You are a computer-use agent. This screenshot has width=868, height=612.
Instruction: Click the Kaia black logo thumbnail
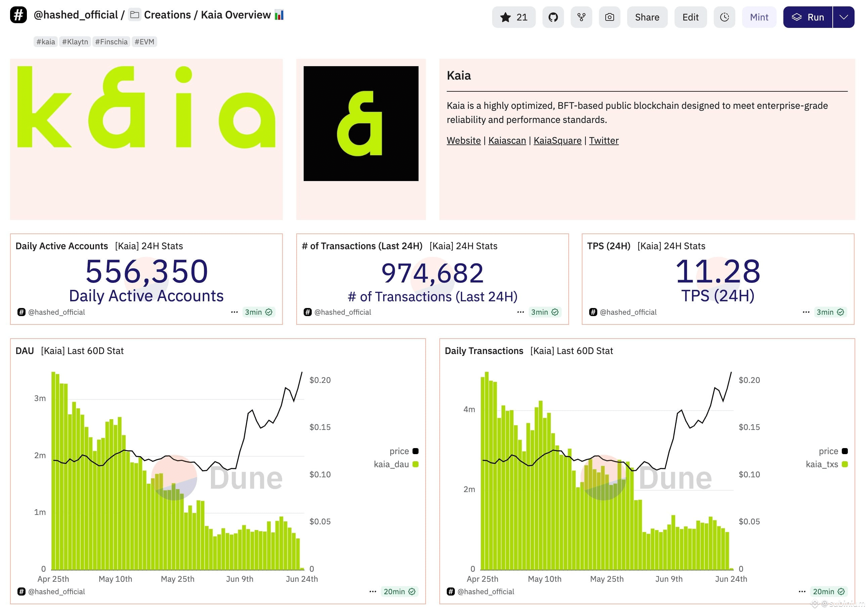[x=361, y=124]
